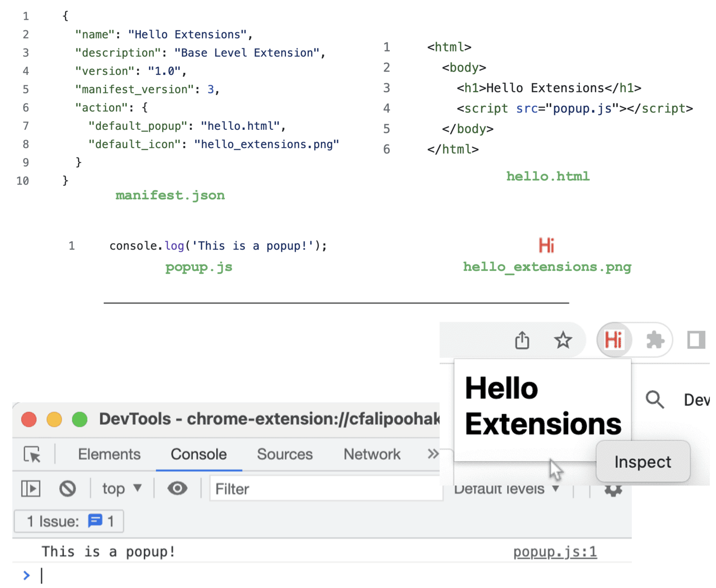The width and height of the screenshot is (716, 588).
Task: Click the manifest.json caption
Action: 170,195
